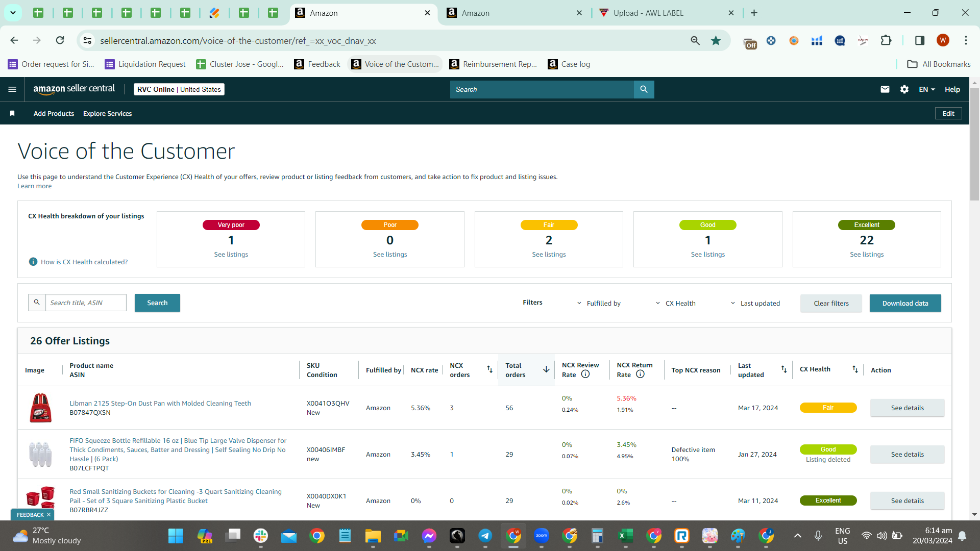Open Windows Start menu
Viewport: 980px width, 551px height.
tap(176, 536)
